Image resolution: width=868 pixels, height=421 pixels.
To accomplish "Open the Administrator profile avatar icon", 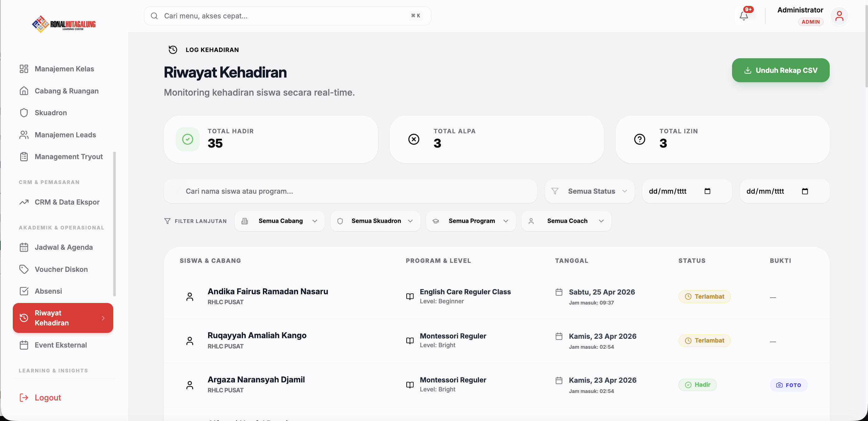I will click(839, 16).
